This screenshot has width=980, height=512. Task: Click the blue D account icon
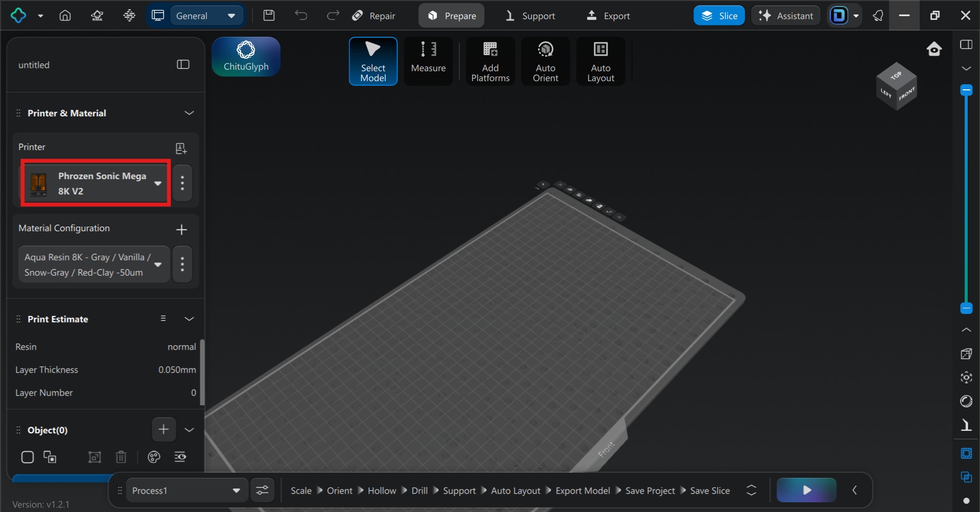pyautogui.click(x=838, y=16)
